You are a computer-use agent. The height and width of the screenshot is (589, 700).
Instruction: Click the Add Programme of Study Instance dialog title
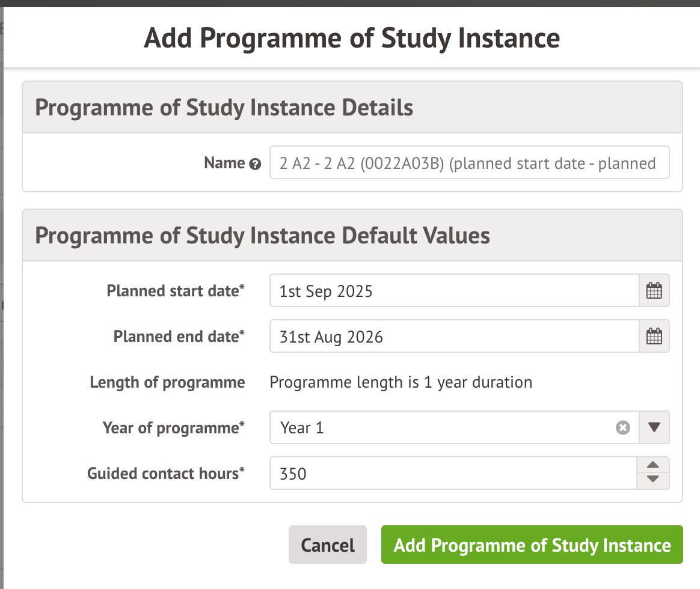pyautogui.click(x=352, y=38)
